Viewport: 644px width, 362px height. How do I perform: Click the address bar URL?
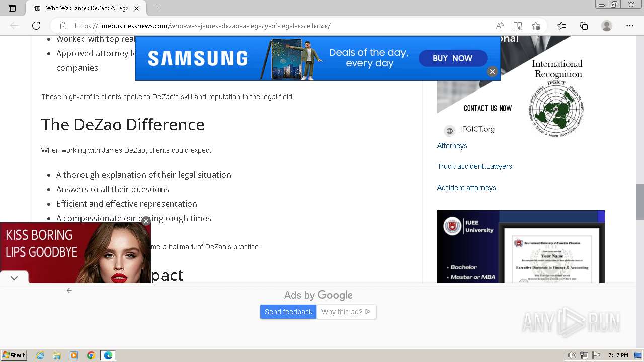pyautogui.click(x=202, y=26)
